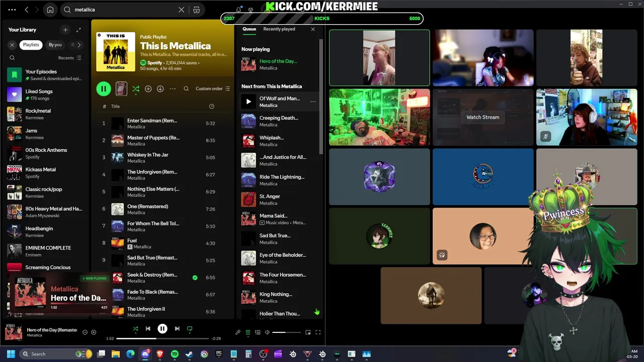Switch to the Recently played tab
The height and width of the screenshot is (362, 644).
[279, 29]
